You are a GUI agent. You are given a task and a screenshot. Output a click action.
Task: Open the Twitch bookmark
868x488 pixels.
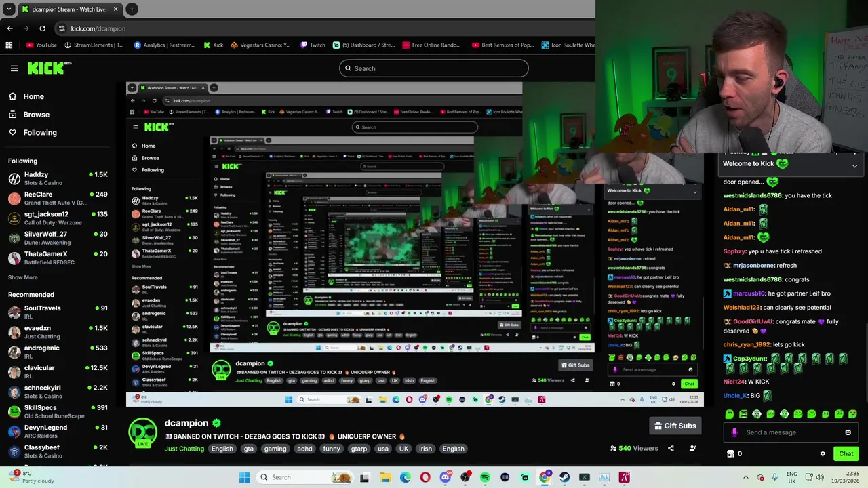pos(312,45)
